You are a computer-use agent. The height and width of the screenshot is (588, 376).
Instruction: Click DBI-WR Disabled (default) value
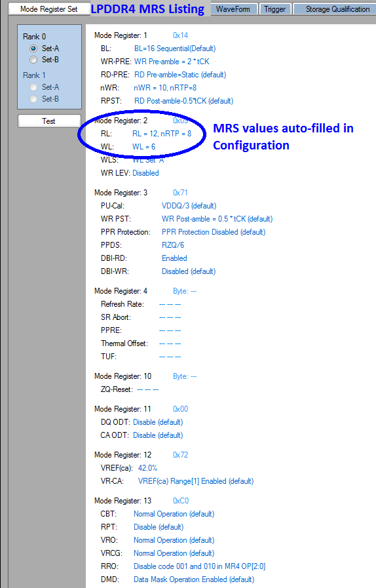click(189, 271)
